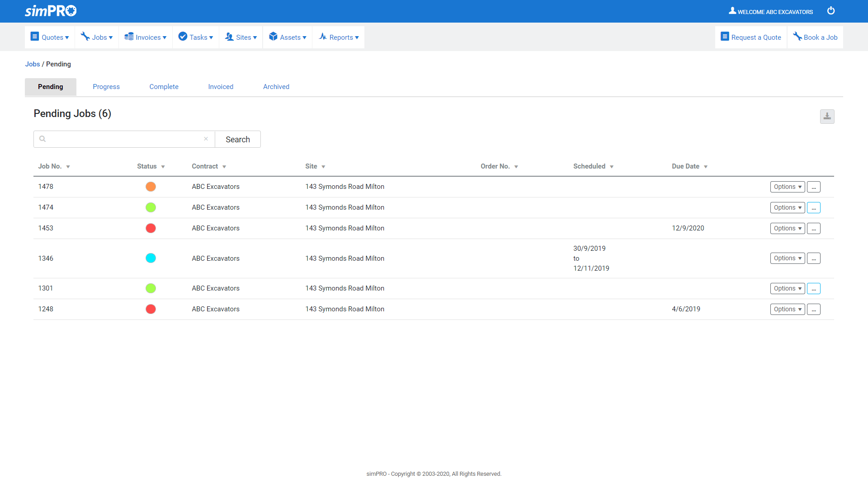
Task: Click Request a Quote
Action: [751, 37]
